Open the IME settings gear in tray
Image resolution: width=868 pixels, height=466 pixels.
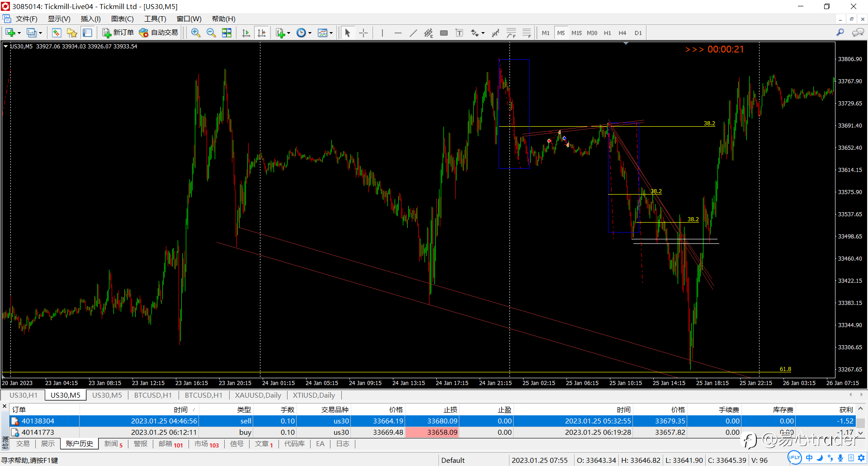tap(862, 457)
